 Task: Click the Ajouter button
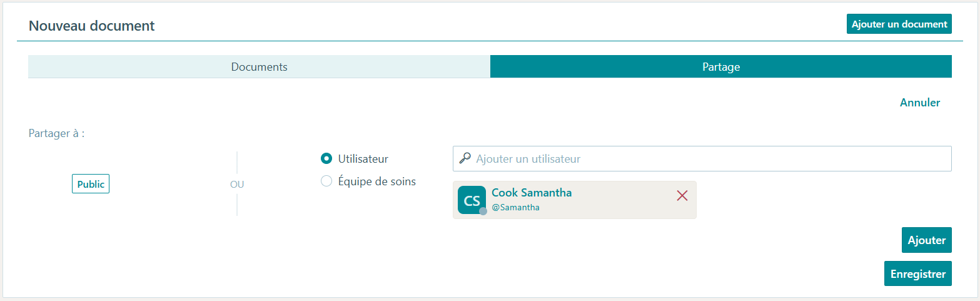coord(927,240)
